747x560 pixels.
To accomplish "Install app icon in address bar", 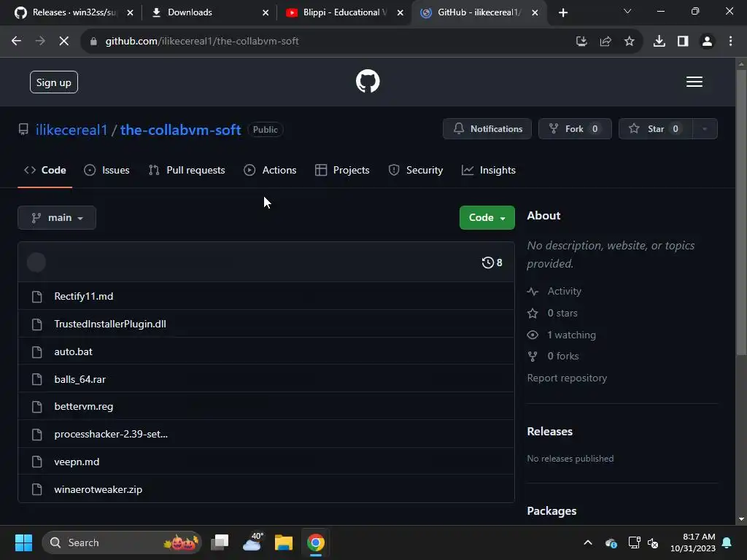I will point(581,41).
